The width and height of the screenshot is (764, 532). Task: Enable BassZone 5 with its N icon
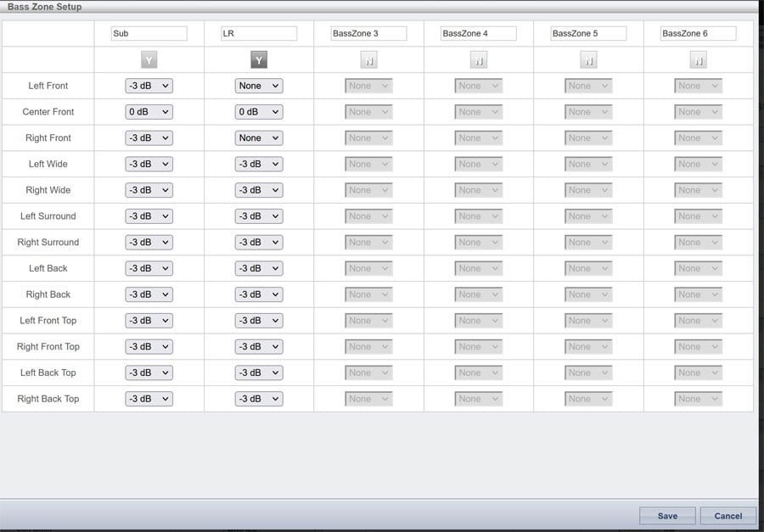[588, 60]
